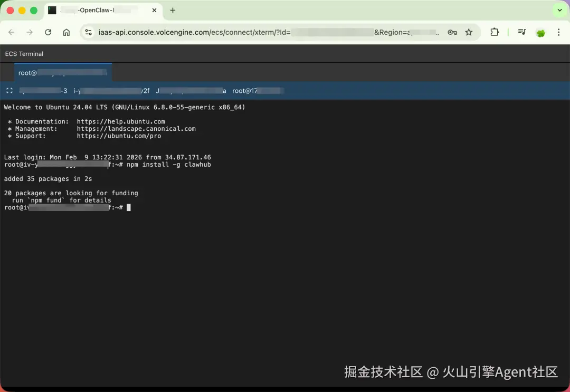The height and width of the screenshot is (392, 570).
Task: Open the https://landscape.canonical.com link
Action: click(x=136, y=129)
